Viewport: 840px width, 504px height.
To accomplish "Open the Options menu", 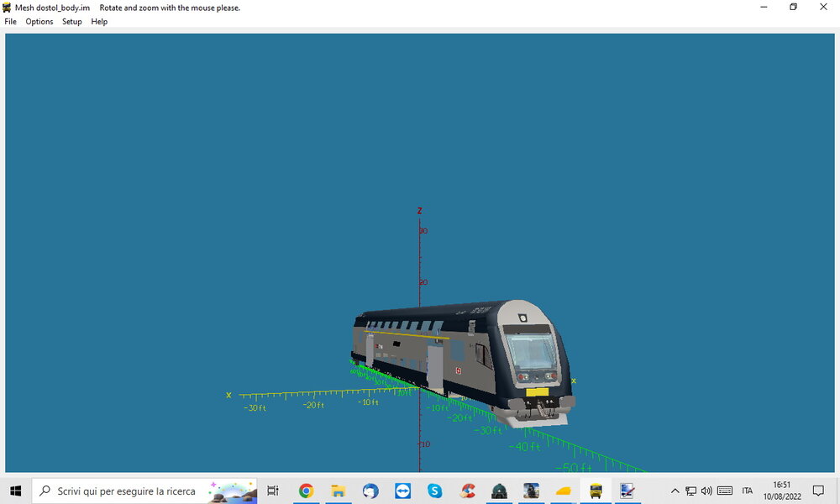I will [39, 22].
